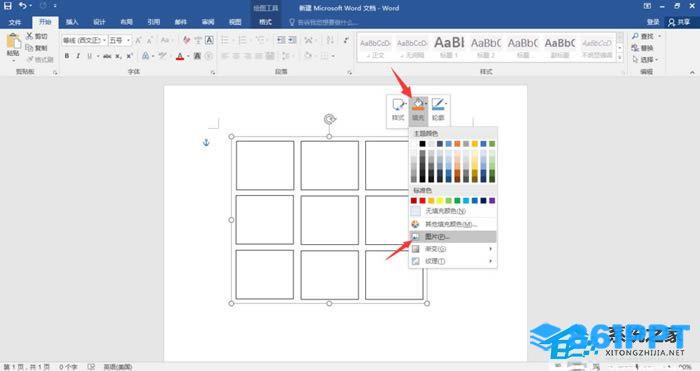
Task: Pick the purple standard color swatch
Action: click(492, 200)
